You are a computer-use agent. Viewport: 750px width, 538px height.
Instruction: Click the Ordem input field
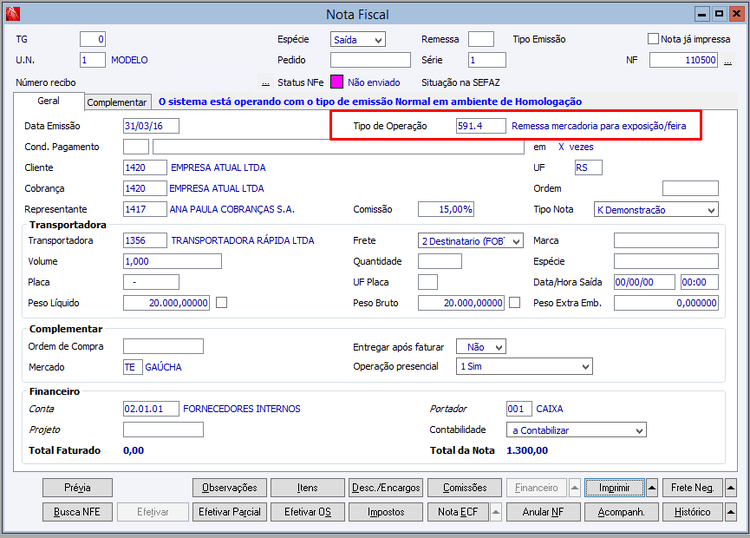690,188
